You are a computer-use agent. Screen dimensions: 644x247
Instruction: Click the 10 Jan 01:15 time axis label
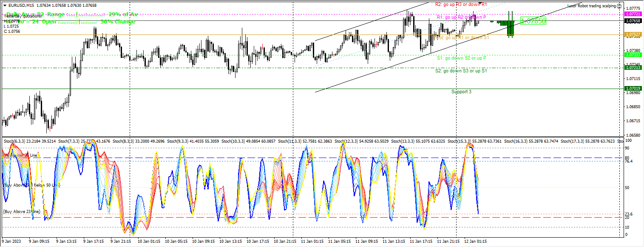pyautogui.click(x=148, y=241)
